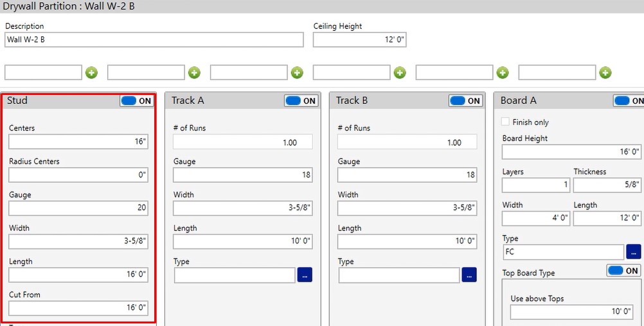Image resolution: width=644 pixels, height=326 pixels.
Task: Click the Description field Wall W-2 B
Action: pos(154,40)
